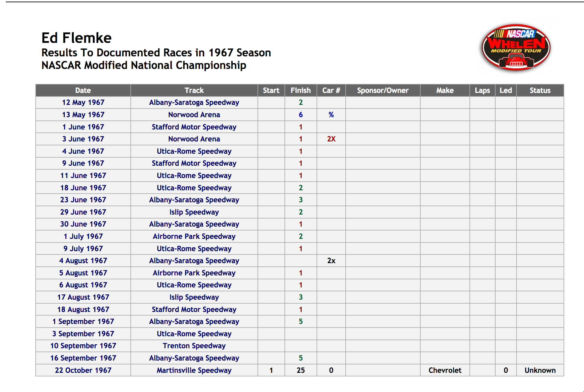This screenshot has height=392, width=584.
Task: Select Trenton Speedway track link
Action: pyautogui.click(x=194, y=346)
